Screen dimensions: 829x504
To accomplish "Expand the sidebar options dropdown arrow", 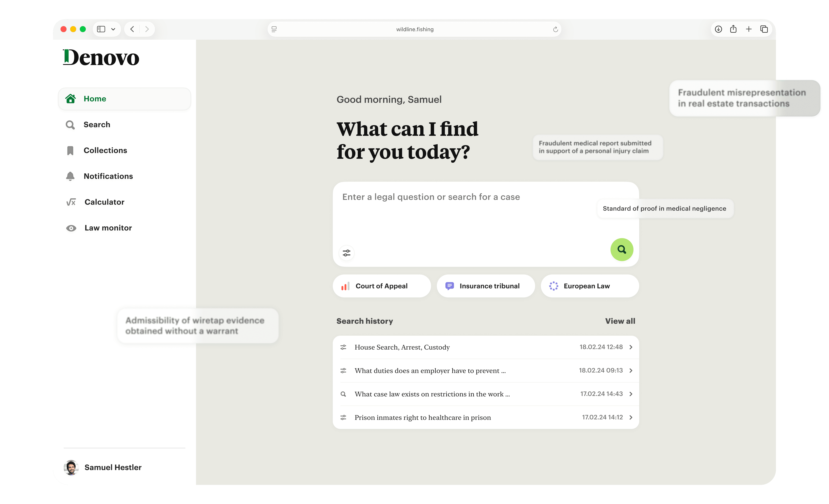I will (x=113, y=29).
